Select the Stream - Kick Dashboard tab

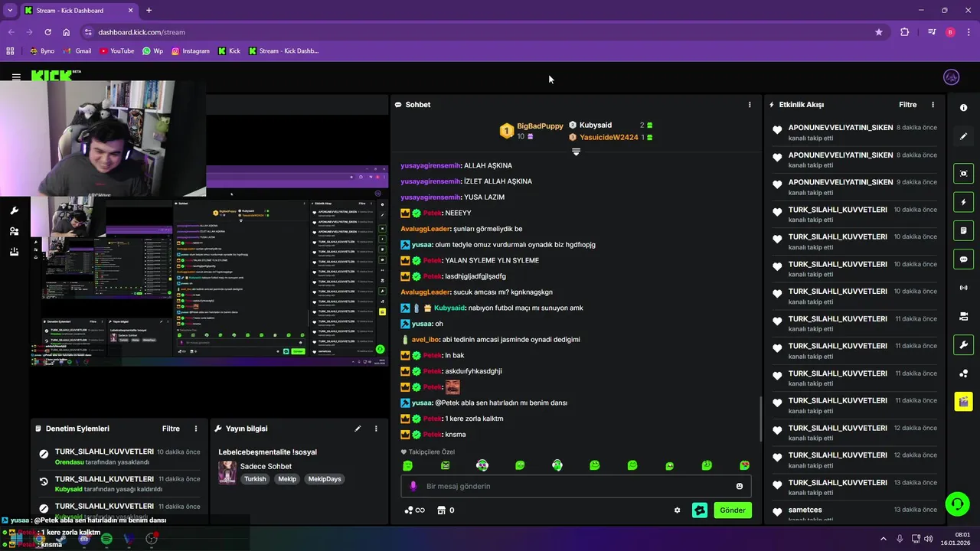click(79, 11)
